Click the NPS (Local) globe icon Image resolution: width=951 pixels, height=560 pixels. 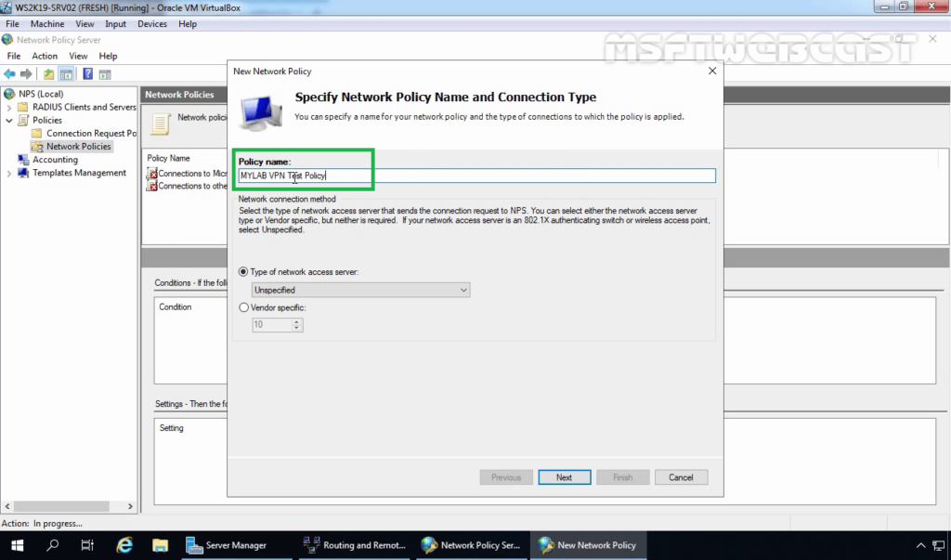[9, 94]
